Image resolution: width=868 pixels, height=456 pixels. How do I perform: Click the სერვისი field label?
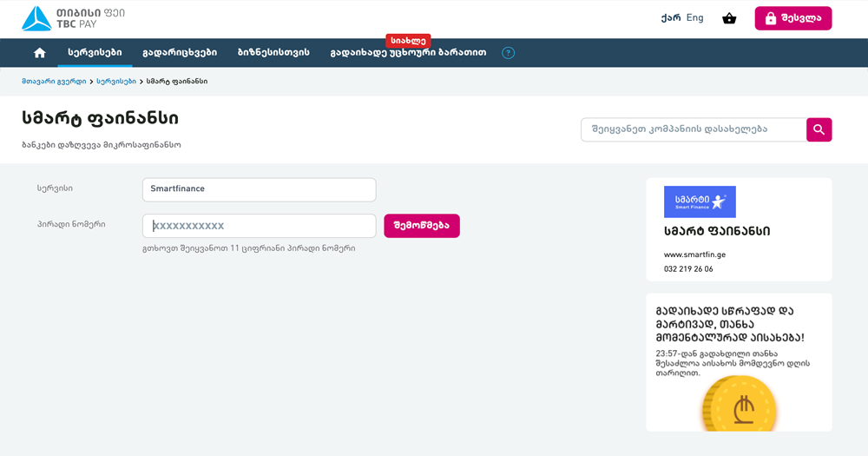pyautogui.click(x=55, y=188)
